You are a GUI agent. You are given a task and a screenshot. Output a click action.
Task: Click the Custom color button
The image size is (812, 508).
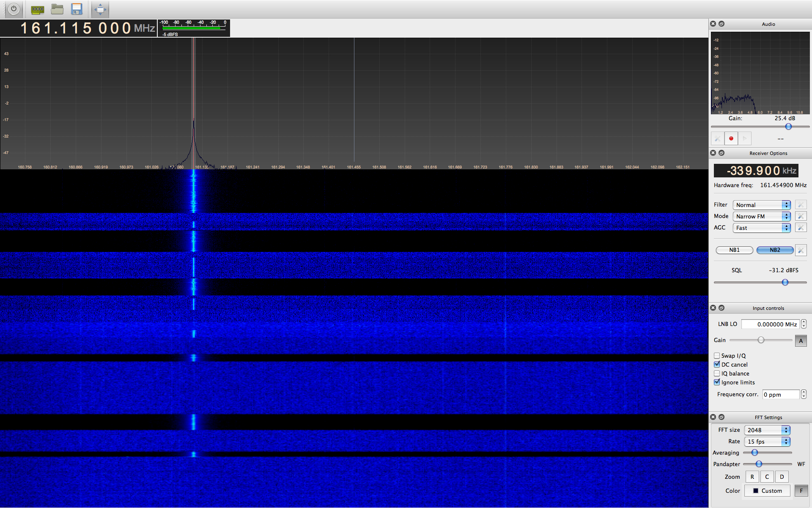[x=767, y=491]
